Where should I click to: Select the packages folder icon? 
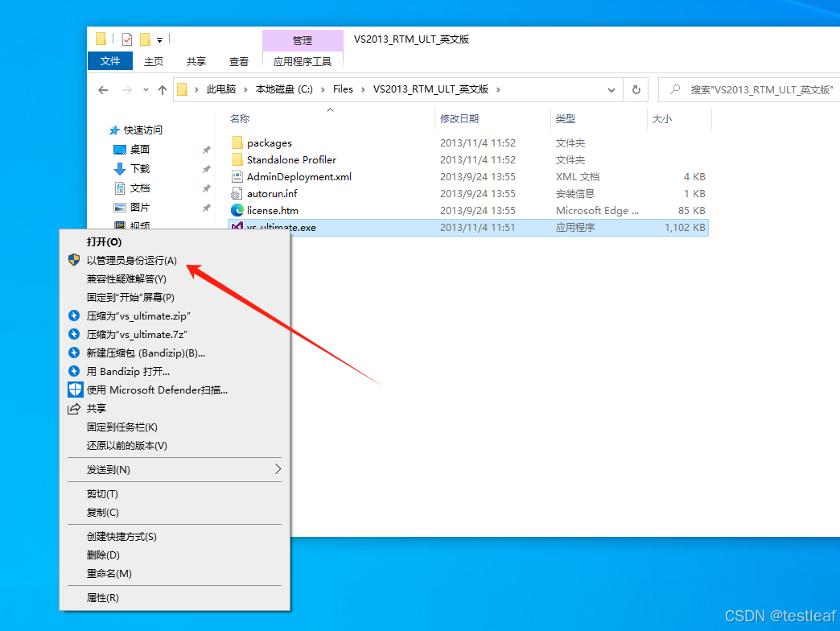click(x=237, y=142)
